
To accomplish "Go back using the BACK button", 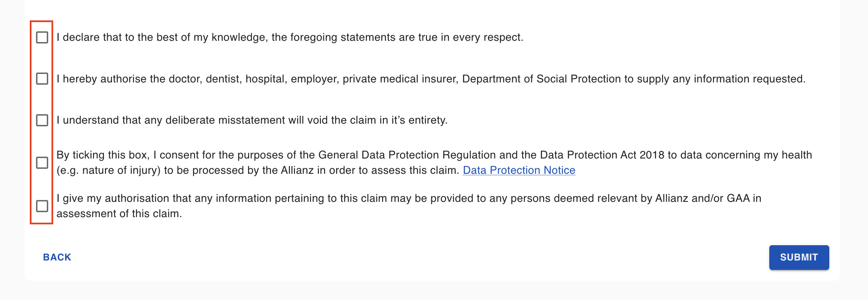I will coord(57,258).
